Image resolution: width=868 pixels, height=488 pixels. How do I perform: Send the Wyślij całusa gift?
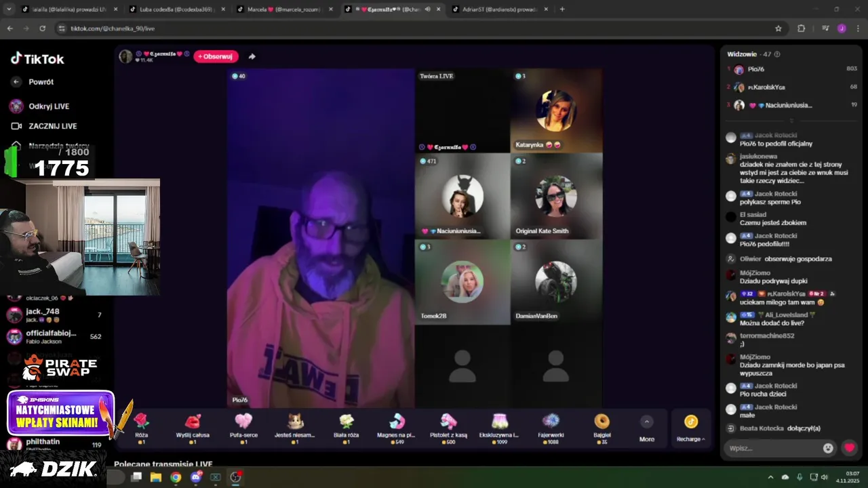pos(193,428)
